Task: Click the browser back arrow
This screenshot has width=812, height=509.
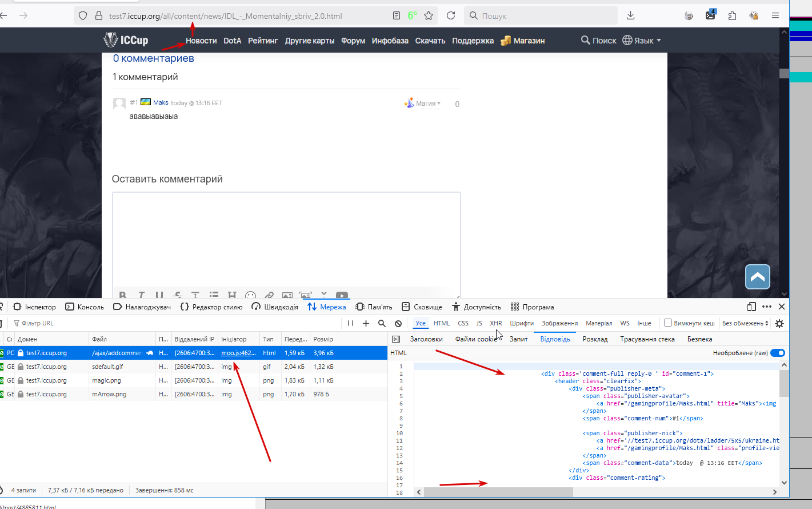Action: [x=3, y=15]
